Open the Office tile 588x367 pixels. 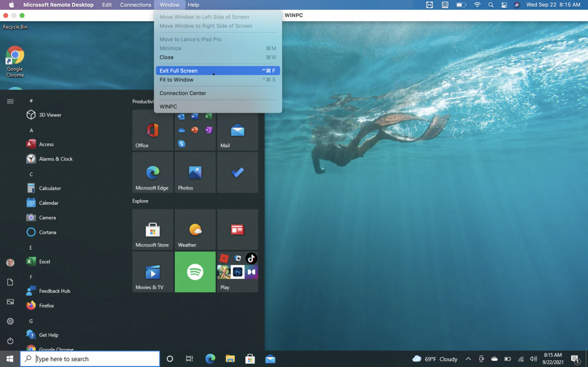coord(153,130)
